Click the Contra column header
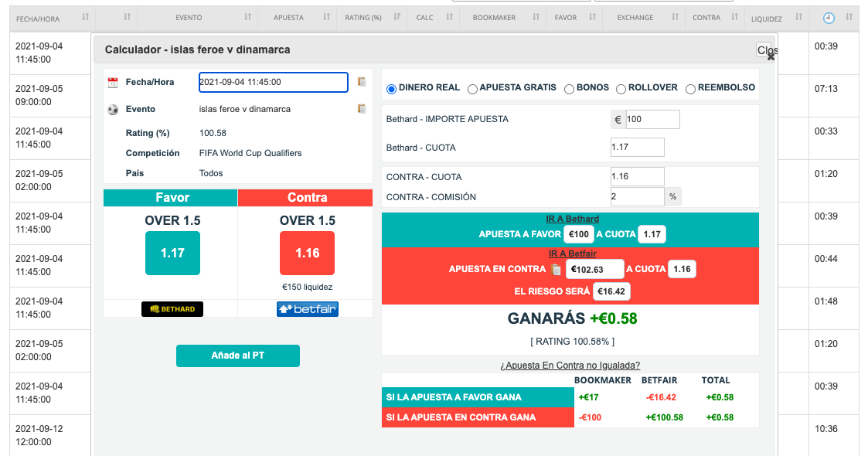The height and width of the screenshot is (456, 868). click(305, 198)
